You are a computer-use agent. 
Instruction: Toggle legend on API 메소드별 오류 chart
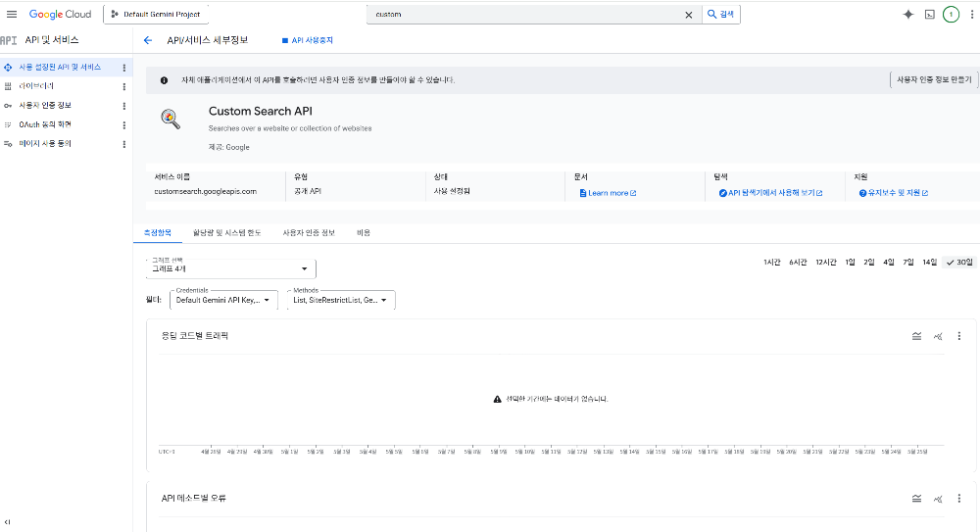[x=916, y=499]
